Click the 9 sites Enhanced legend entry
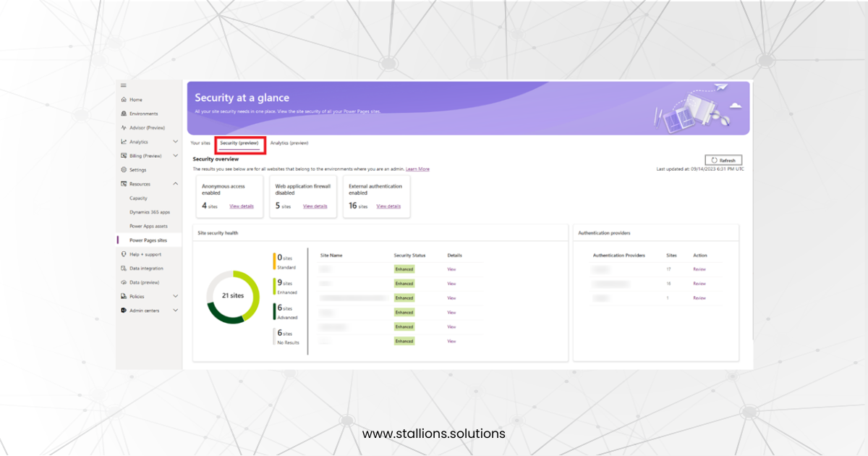This screenshot has height=456, width=868. (x=286, y=287)
